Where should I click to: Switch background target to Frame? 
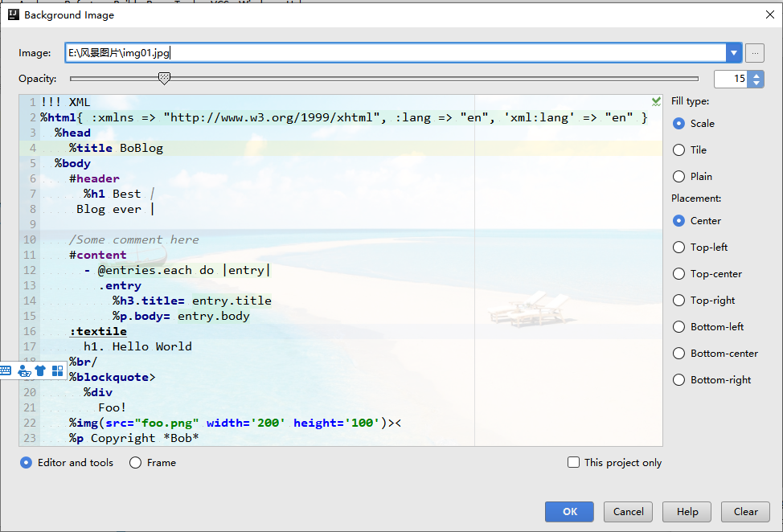[x=135, y=462]
